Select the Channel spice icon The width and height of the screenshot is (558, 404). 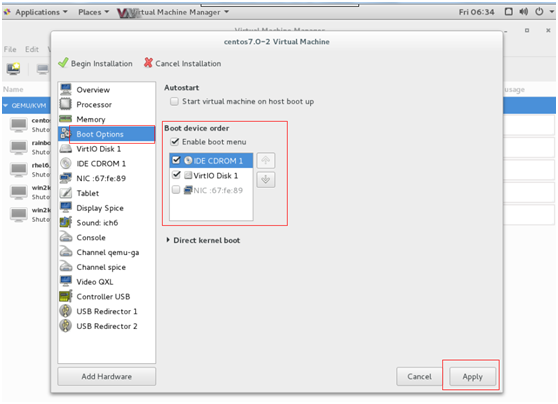pyautogui.click(x=66, y=267)
